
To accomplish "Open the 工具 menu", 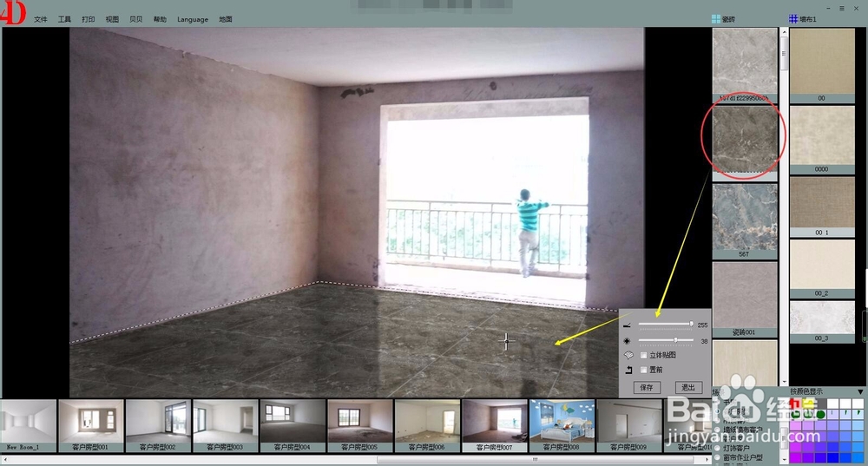I will coord(64,19).
